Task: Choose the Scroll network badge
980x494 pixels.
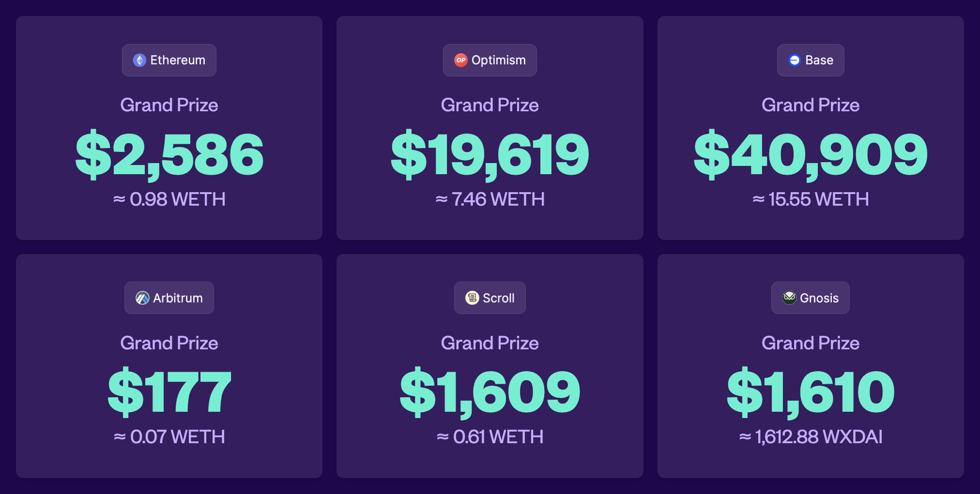Action: coord(490,298)
